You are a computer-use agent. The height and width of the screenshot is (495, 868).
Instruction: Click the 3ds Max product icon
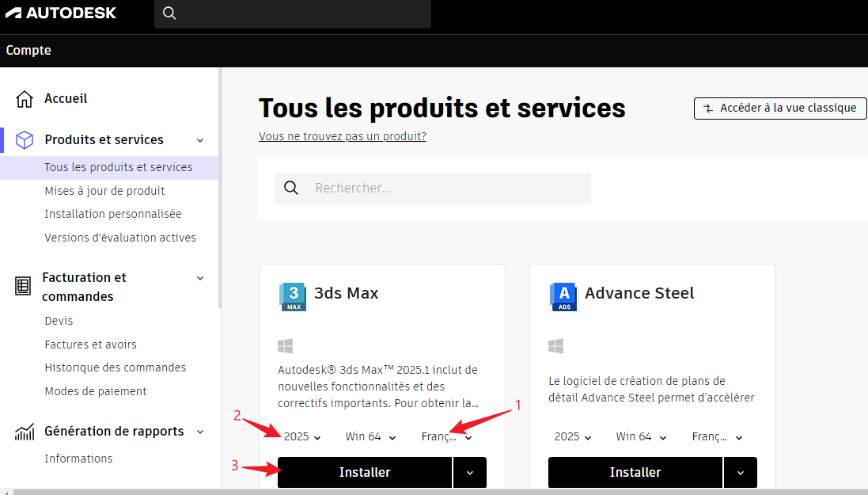(292, 296)
